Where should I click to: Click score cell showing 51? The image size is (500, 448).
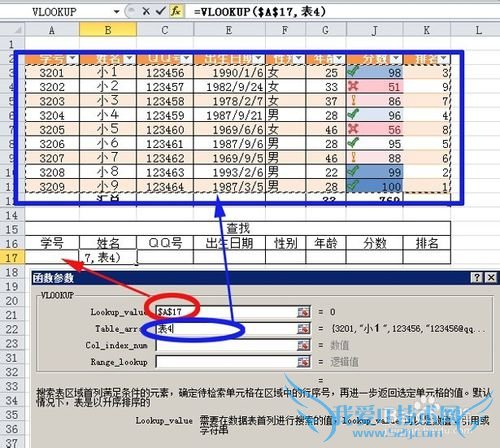[374, 87]
